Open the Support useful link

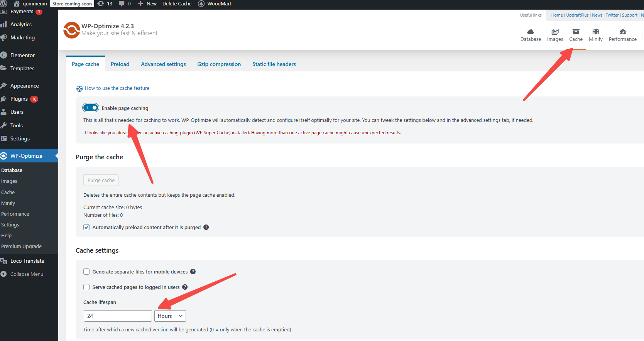point(630,15)
